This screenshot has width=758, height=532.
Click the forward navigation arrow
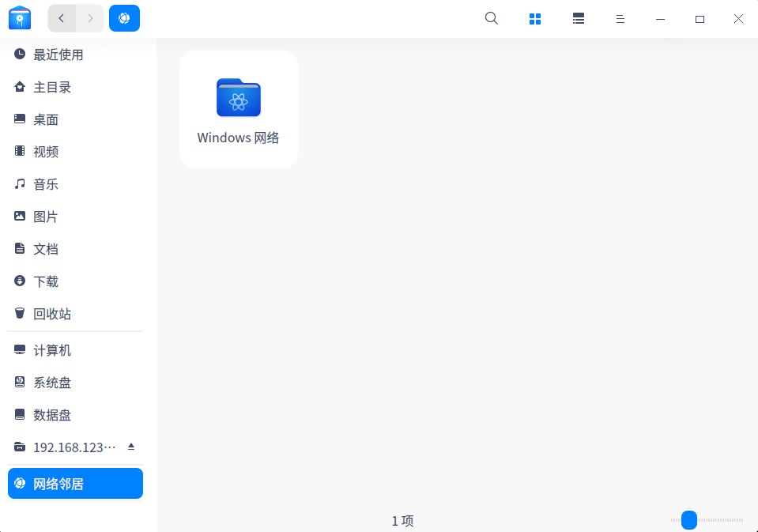(90, 18)
